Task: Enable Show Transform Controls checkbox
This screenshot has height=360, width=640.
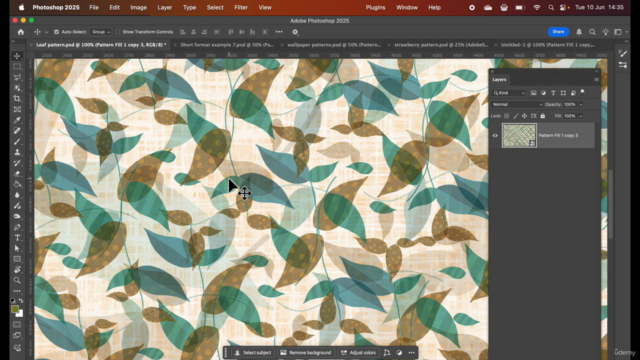Action: 118,32
